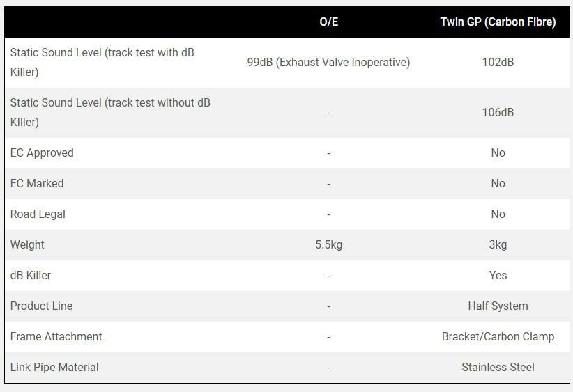Select the Road Legal row label
This screenshot has height=392, width=573.
(38, 214)
